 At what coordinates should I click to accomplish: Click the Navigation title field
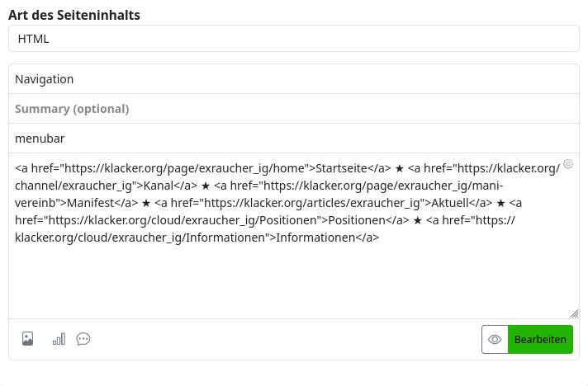pos(294,79)
